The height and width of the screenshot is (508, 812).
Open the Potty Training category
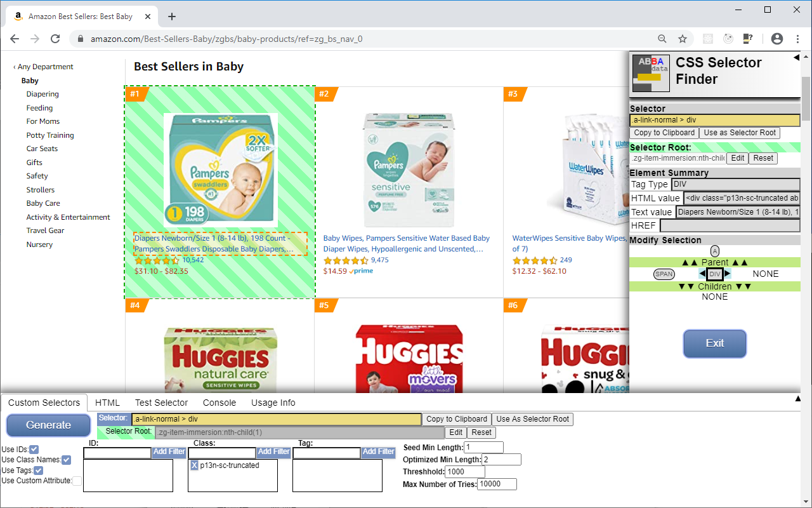point(50,135)
